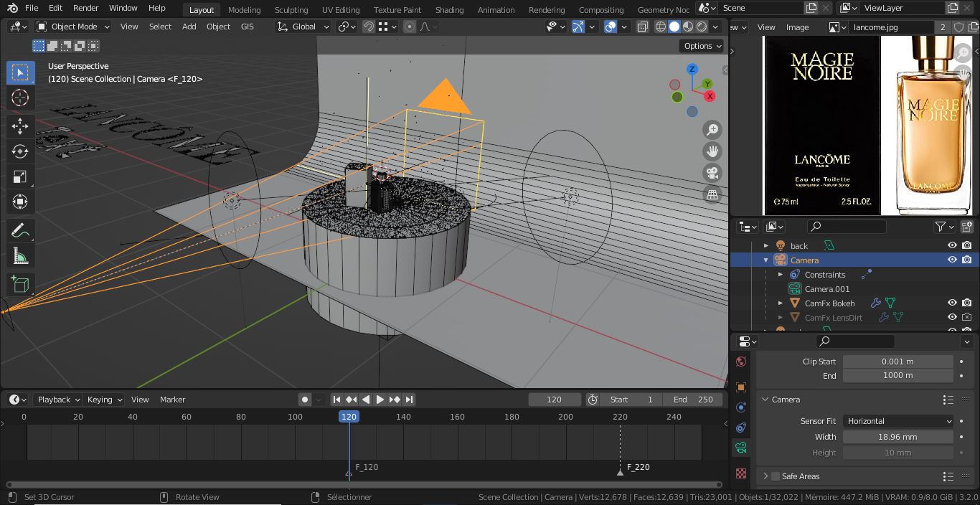Click the Add Cube tool
Screen dimensions: 980x505
[20, 284]
